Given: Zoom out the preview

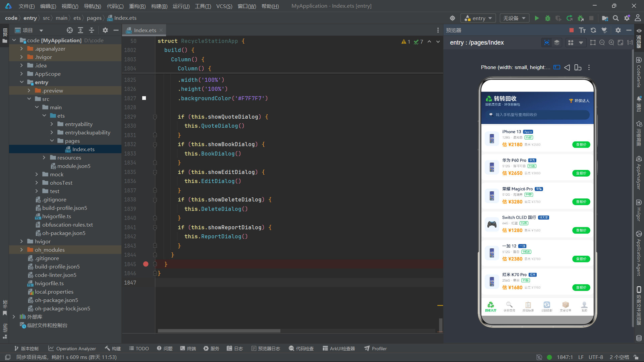Looking at the screenshot, I should coord(602,43).
